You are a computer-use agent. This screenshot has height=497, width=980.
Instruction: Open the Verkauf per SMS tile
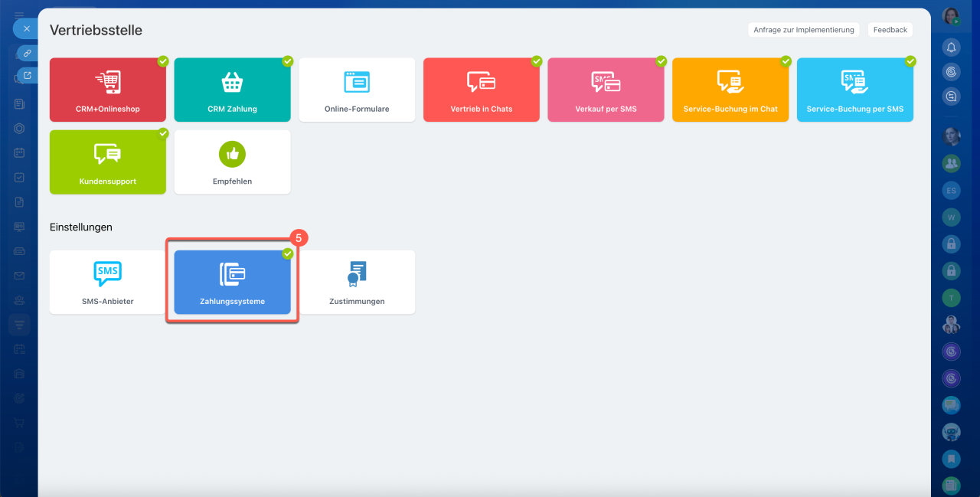click(606, 90)
